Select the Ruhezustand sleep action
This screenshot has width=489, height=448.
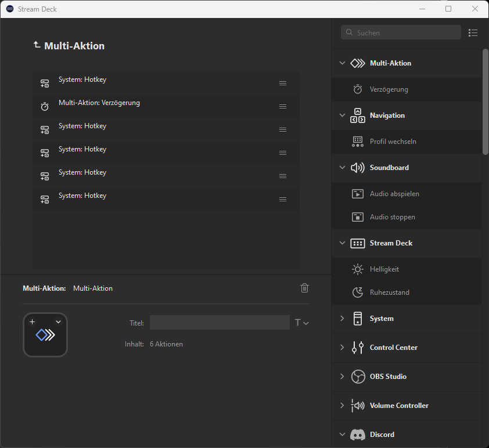[389, 292]
